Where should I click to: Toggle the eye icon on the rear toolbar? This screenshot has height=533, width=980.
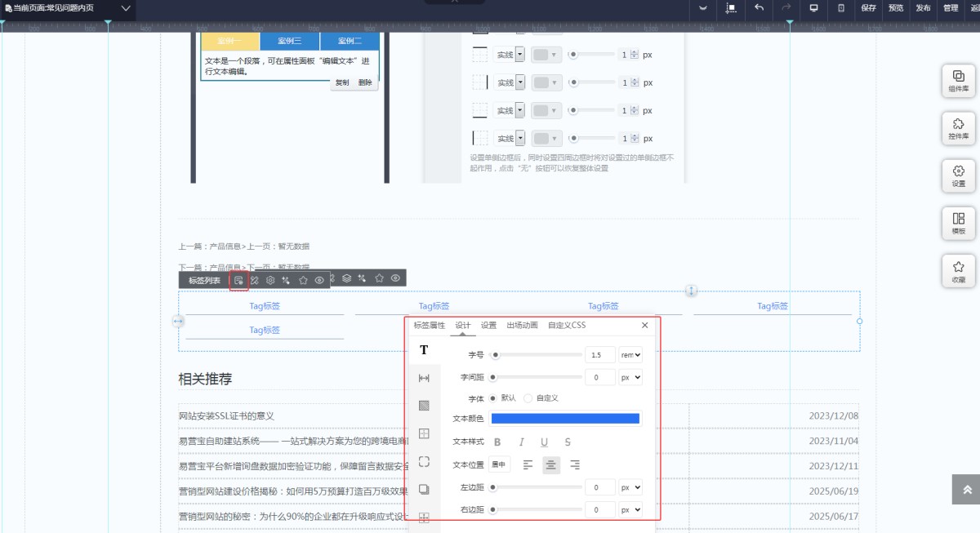pos(395,278)
